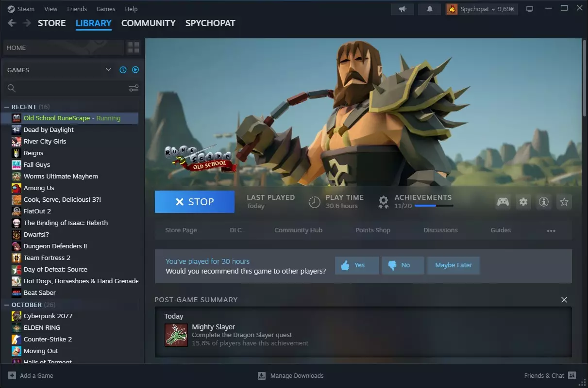Open the Spychopat account dropdown

(x=482, y=9)
